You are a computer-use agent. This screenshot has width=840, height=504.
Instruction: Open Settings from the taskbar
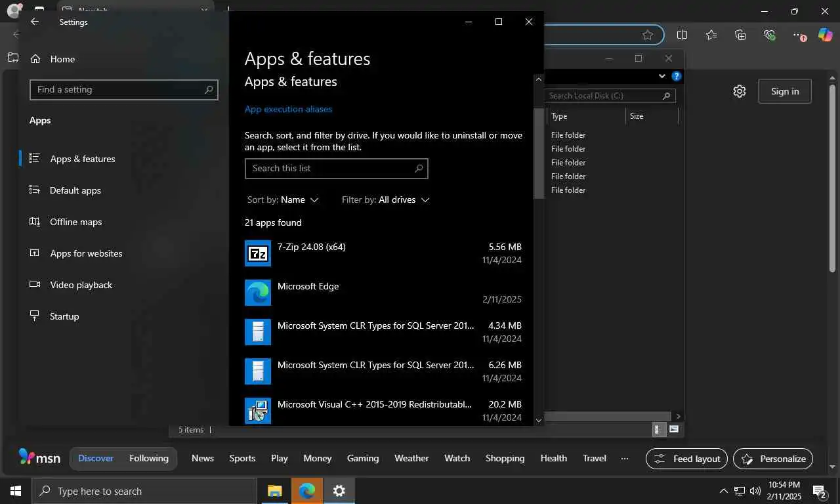(339, 491)
